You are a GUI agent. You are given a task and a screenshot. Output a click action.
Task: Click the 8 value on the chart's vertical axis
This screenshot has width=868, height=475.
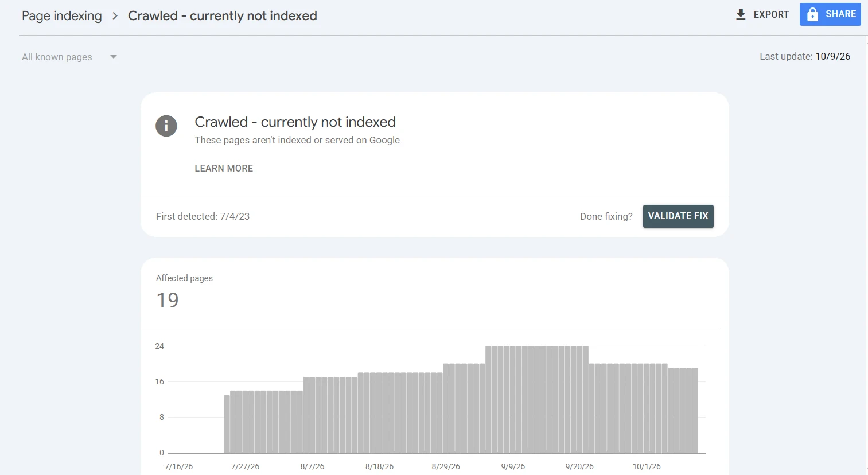point(162,417)
